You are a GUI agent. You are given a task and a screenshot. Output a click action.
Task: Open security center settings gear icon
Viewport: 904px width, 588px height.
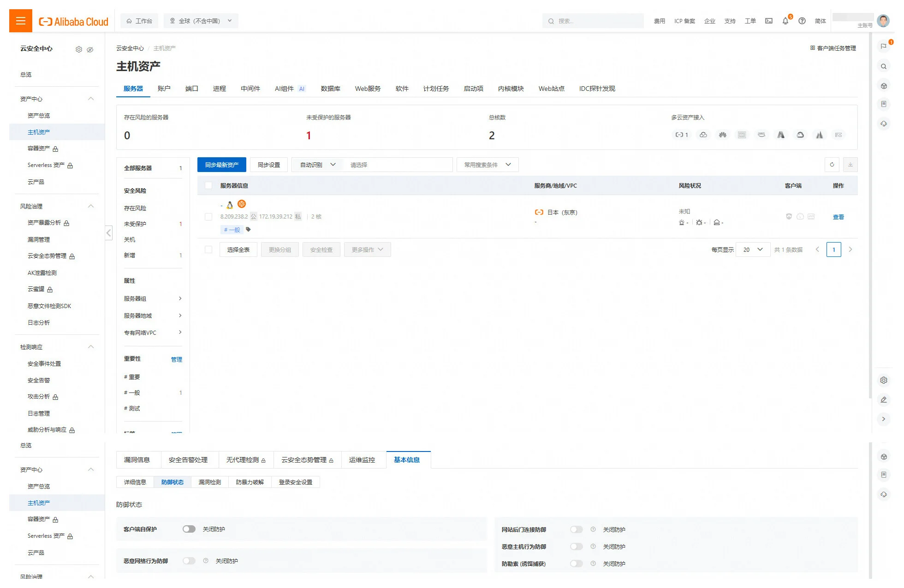coord(79,49)
